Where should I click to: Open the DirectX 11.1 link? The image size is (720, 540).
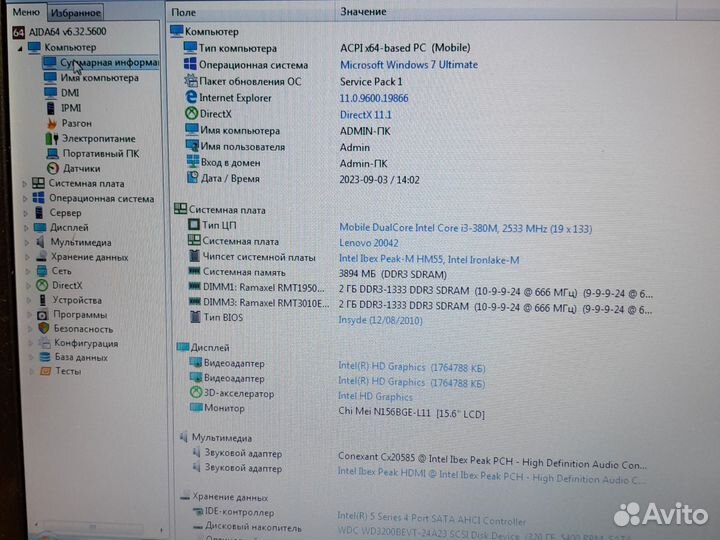pos(366,115)
